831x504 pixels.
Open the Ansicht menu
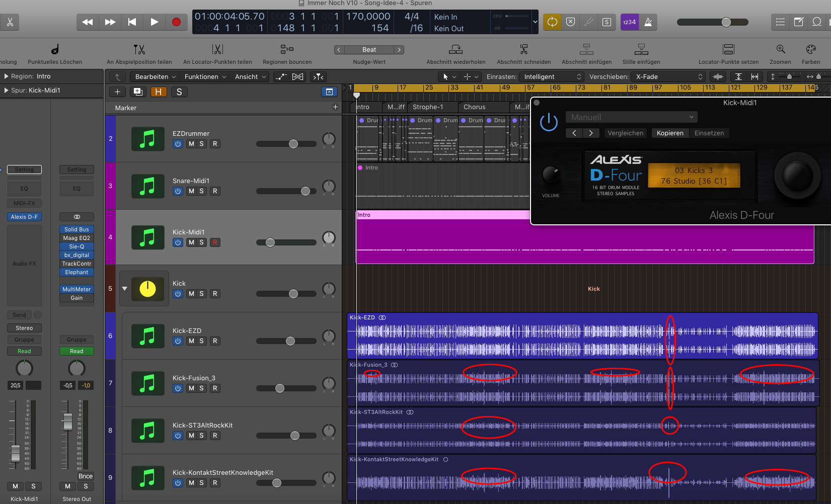[x=250, y=77]
